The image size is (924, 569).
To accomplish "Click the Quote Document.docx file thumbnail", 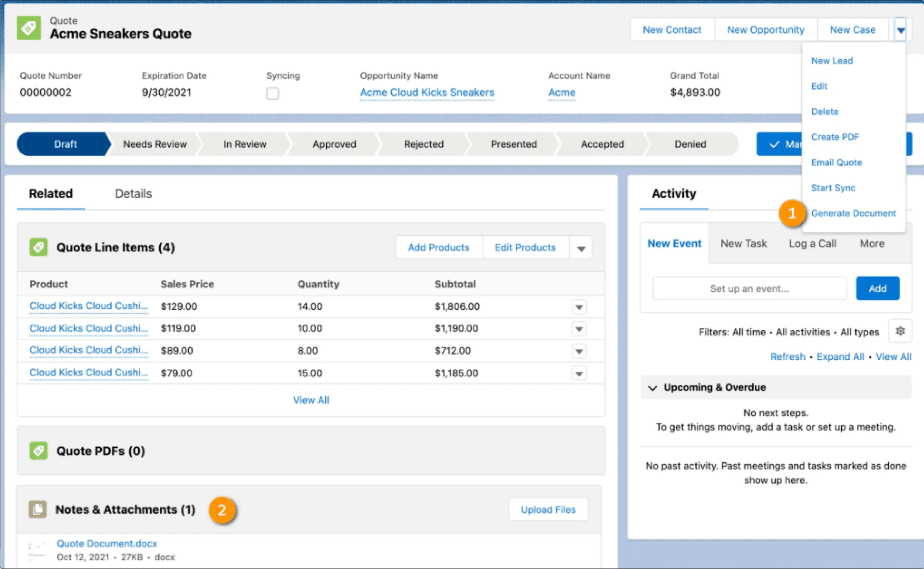I will [x=37, y=551].
